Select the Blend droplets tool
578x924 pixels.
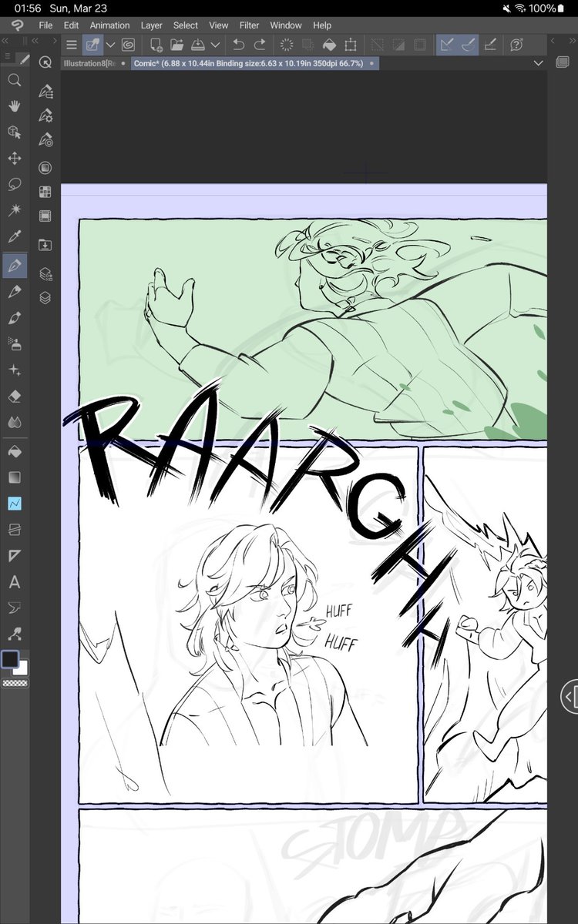(14, 422)
